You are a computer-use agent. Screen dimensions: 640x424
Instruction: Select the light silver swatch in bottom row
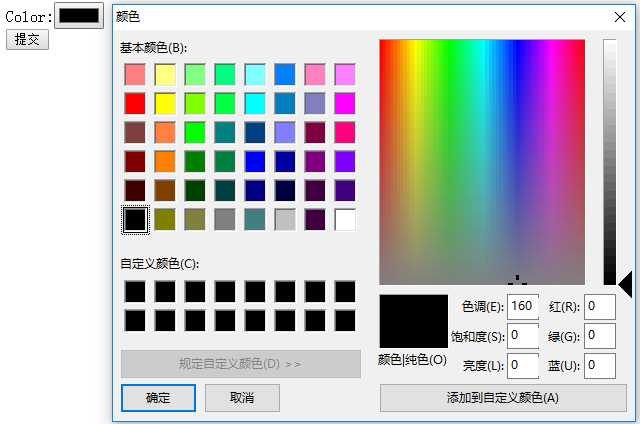285,220
